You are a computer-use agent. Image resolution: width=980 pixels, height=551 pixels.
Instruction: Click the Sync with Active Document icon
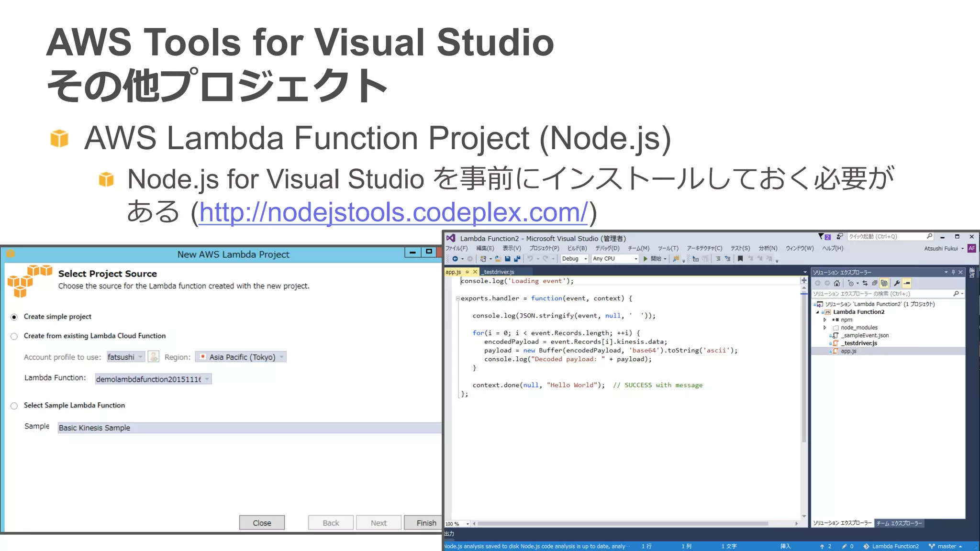pos(865,283)
